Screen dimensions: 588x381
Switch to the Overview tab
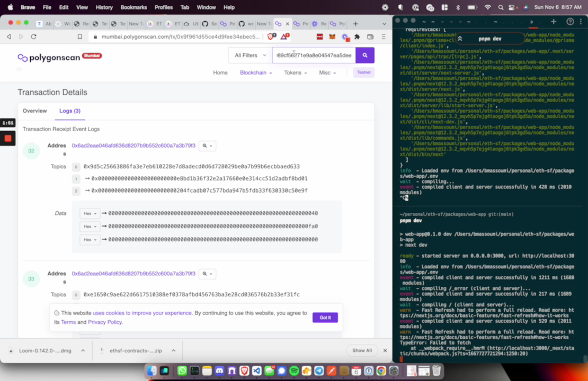coord(35,111)
